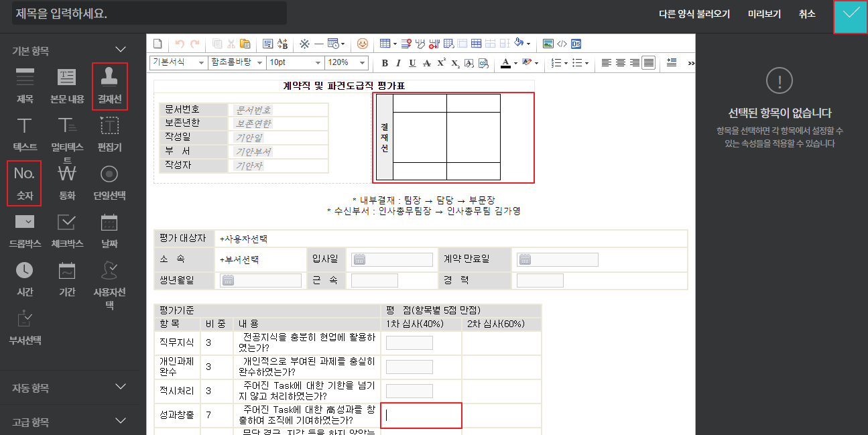
Task: Click 다른 양식 불러오기
Action: [694, 13]
